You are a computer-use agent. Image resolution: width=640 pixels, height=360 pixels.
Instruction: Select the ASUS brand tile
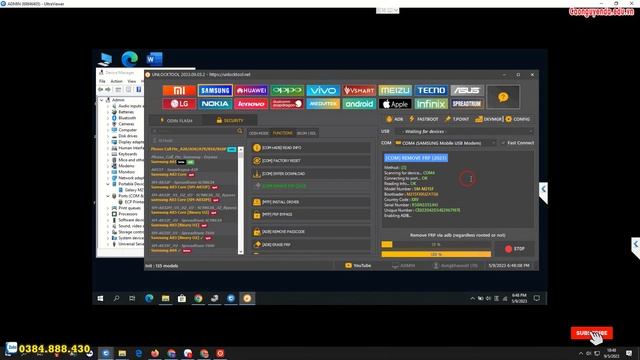467,90
